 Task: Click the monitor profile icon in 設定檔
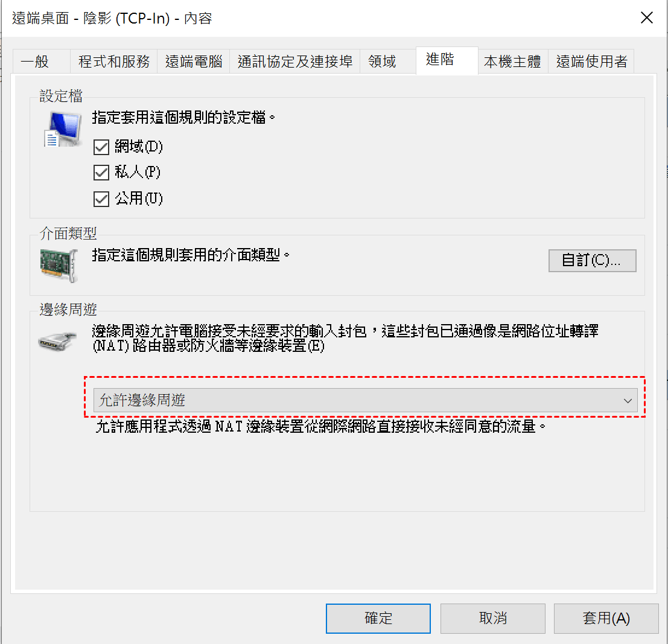[63, 129]
